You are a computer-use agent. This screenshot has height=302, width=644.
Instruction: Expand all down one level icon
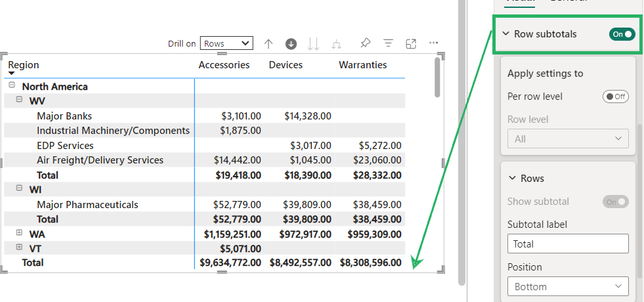[336, 44]
